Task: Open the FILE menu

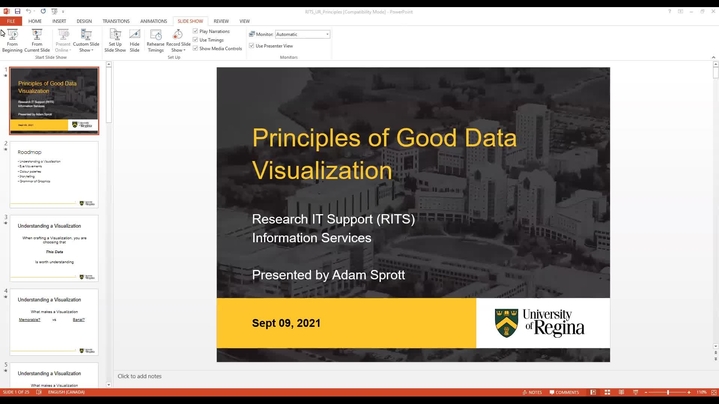Action: (x=11, y=20)
